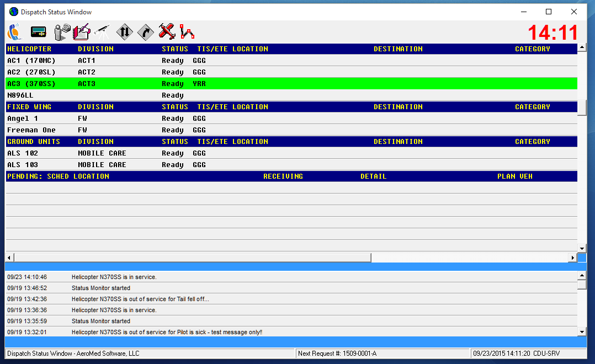Click the GROUND UNITS section header
The width and height of the screenshot is (595, 364).
pyautogui.click(x=33, y=141)
